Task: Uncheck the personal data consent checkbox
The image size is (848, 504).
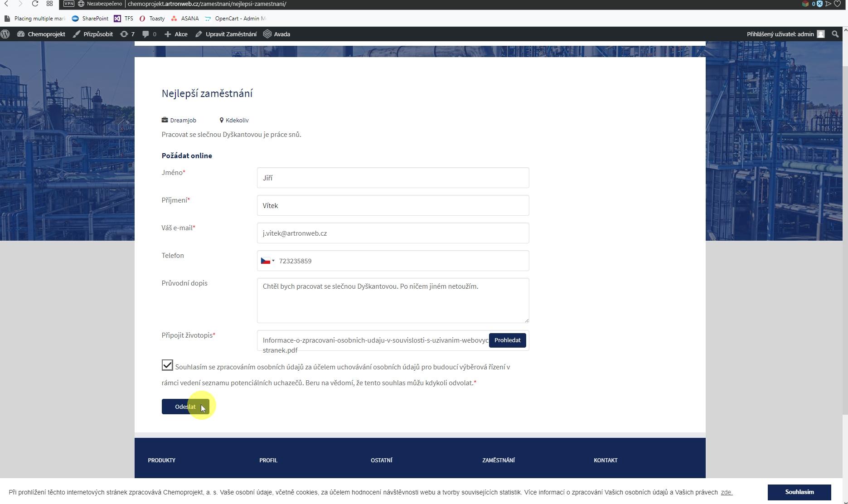Action: [x=167, y=365]
